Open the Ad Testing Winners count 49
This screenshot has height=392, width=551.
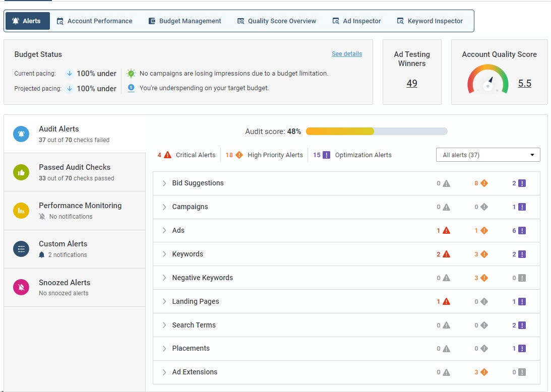pos(412,83)
